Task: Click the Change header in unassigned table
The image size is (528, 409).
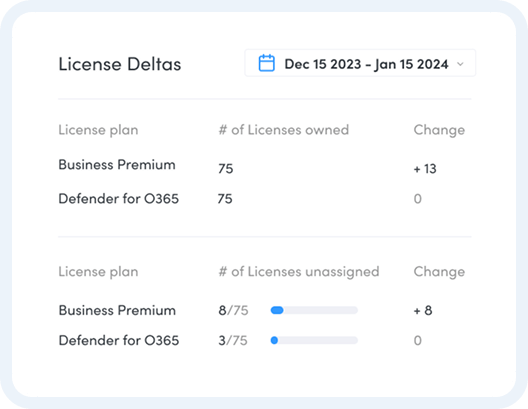Action: (x=439, y=272)
